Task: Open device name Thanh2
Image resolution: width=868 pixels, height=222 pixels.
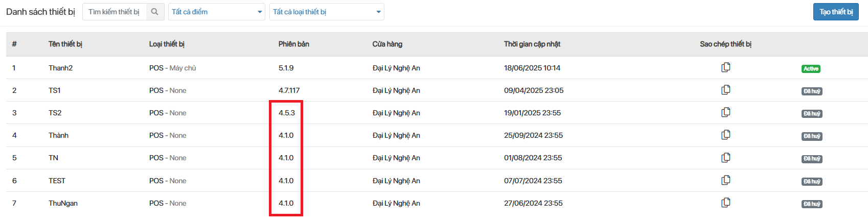Action: tap(60, 68)
